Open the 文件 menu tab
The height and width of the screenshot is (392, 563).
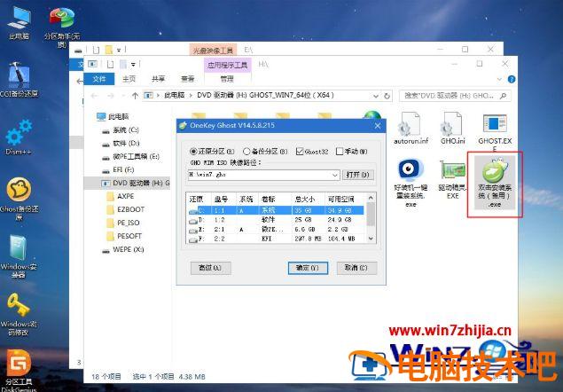98,78
